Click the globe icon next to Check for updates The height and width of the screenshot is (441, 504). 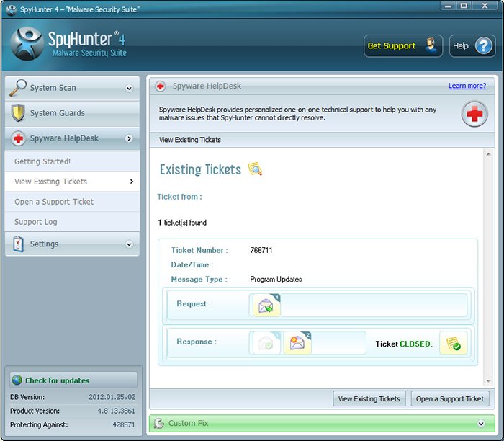click(x=17, y=380)
